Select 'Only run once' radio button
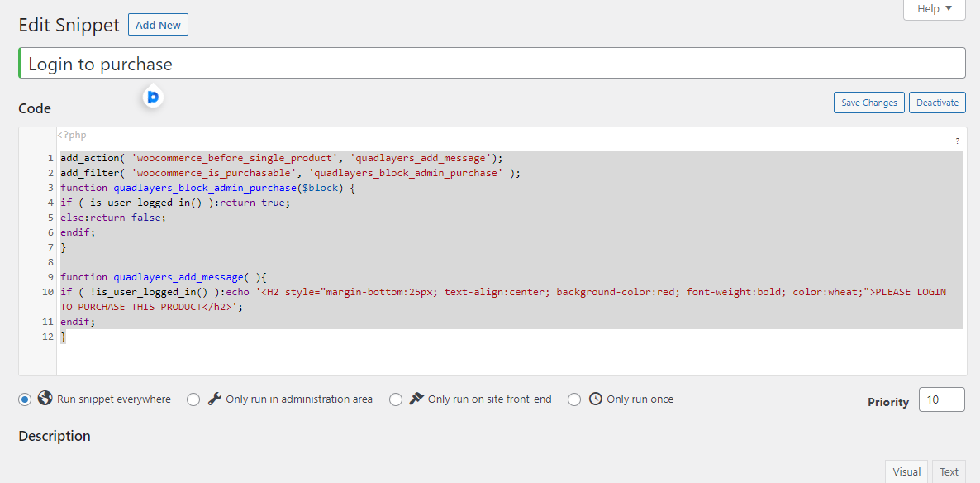The width and height of the screenshot is (980, 483). click(x=574, y=399)
